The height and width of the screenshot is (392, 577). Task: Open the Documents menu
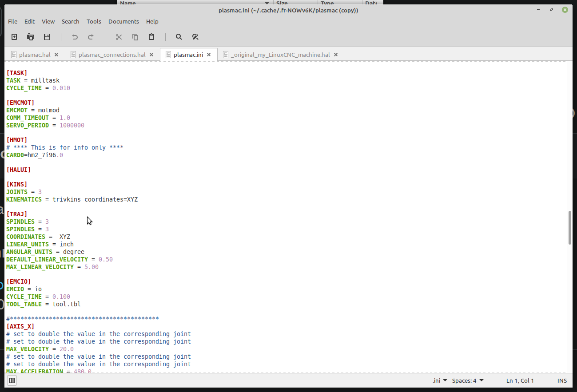pos(123,21)
